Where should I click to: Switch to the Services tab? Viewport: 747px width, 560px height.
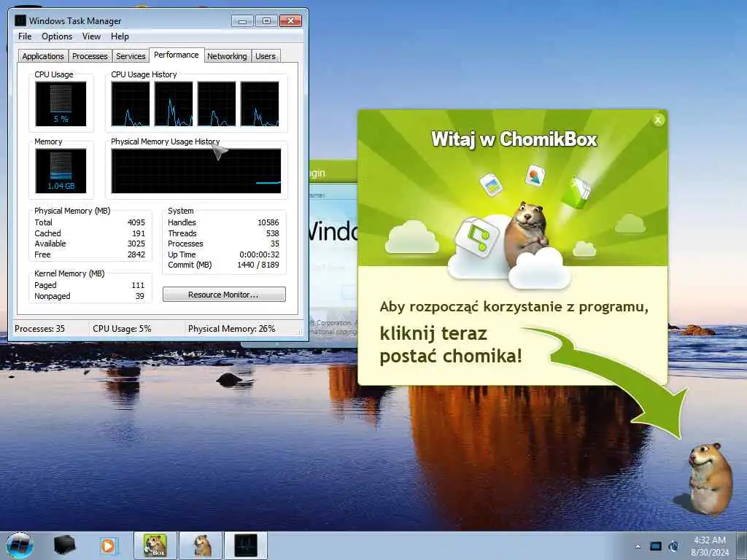[x=131, y=56]
